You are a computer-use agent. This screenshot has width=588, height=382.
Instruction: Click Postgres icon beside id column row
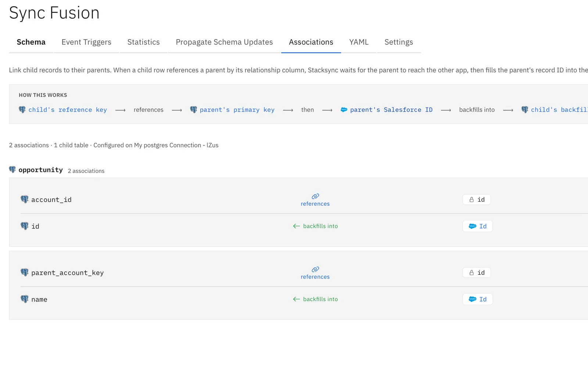[x=25, y=226]
